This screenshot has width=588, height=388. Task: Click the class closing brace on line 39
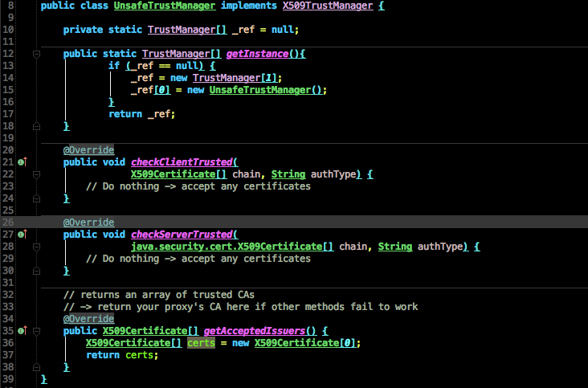(x=44, y=379)
